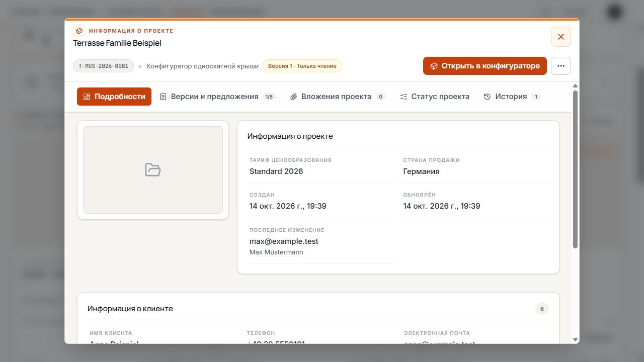
Task: Click the name Max Mustermann
Action: 276,252
